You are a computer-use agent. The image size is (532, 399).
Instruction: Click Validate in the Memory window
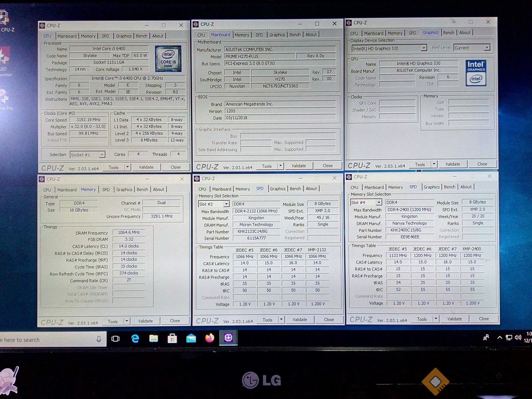[146, 321]
